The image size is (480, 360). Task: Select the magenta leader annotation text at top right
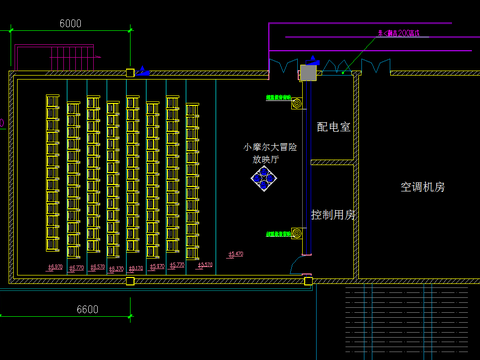pos(399,33)
